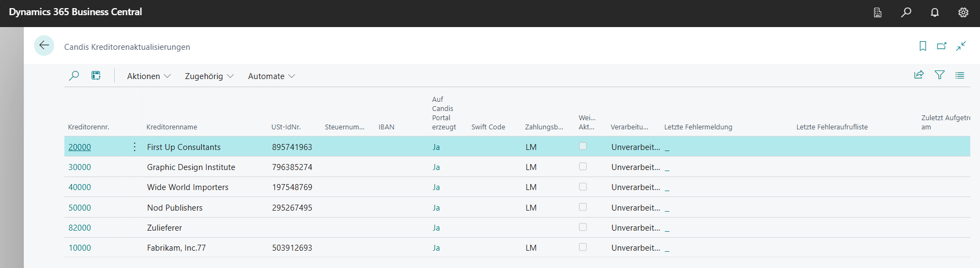Expand the Zugehörig dropdown menu
Screen dimensions: 980x268
(x=209, y=76)
